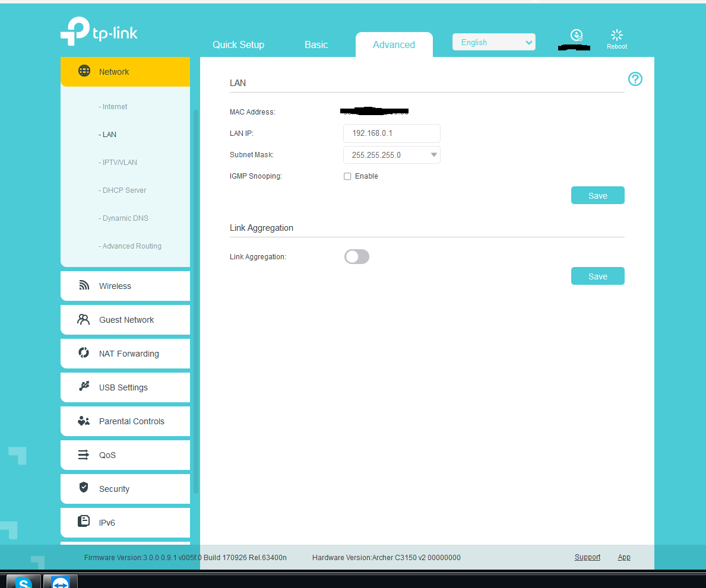Click the Security shield icon
This screenshot has width=706, height=588.
pyautogui.click(x=84, y=488)
